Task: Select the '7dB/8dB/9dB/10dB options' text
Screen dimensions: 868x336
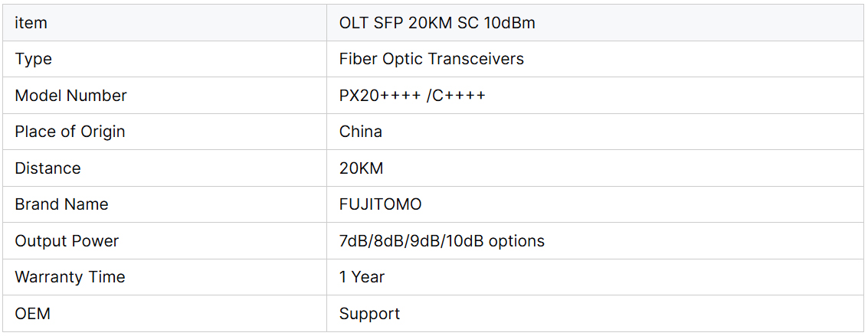Action: pyautogui.click(x=442, y=241)
